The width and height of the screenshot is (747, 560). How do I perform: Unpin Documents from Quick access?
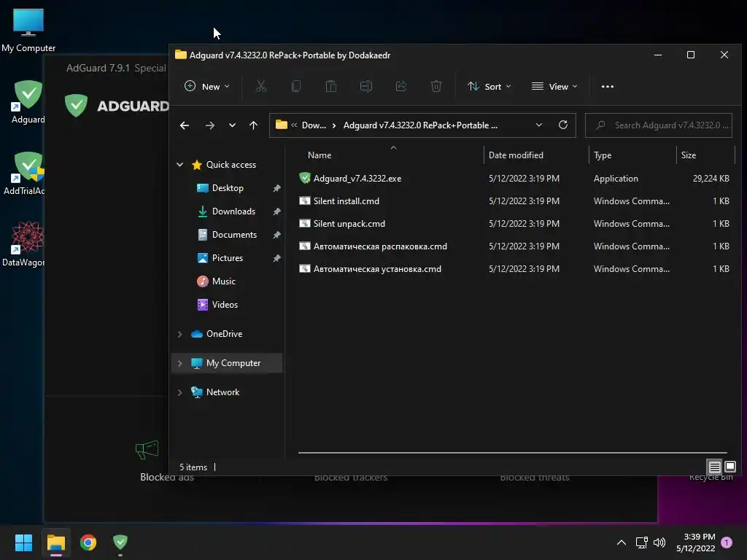click(276, 235)
